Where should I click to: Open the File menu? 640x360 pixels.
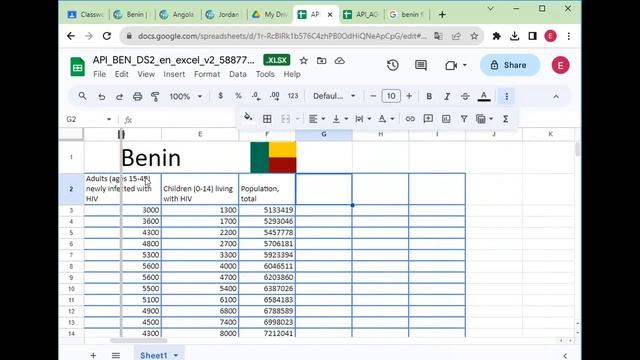coord(99,74)
